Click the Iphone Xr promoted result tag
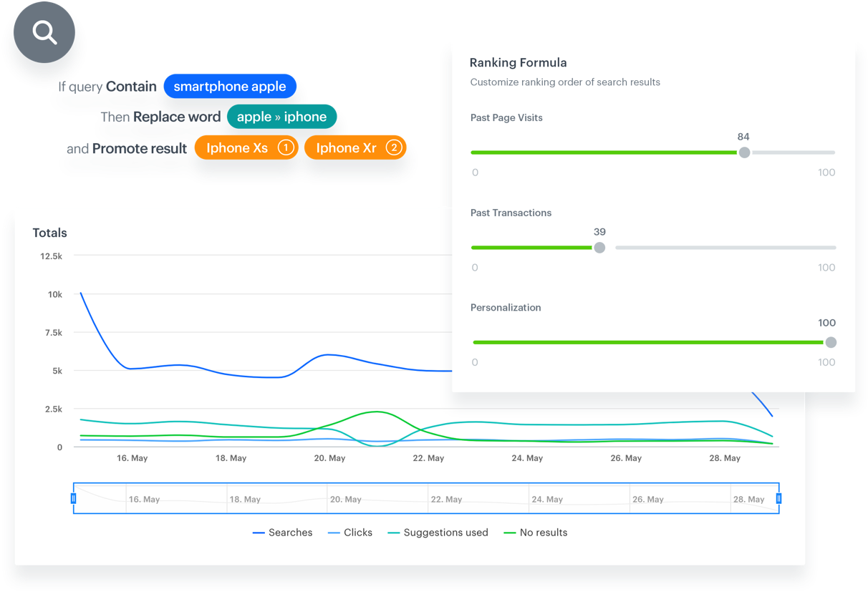The width and height of the screenshot is (868, 592). 347,148
